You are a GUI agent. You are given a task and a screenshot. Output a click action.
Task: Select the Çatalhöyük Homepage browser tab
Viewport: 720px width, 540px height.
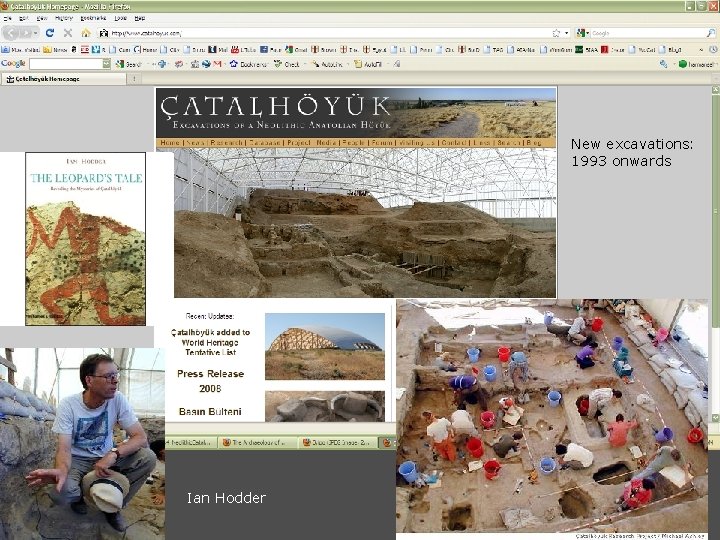coord(63,79)
